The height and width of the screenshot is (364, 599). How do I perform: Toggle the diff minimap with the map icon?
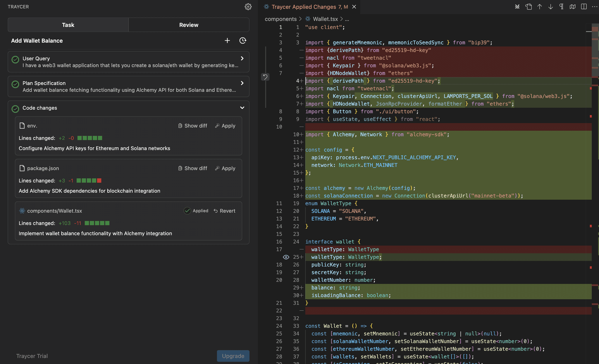tap(573, 6)
